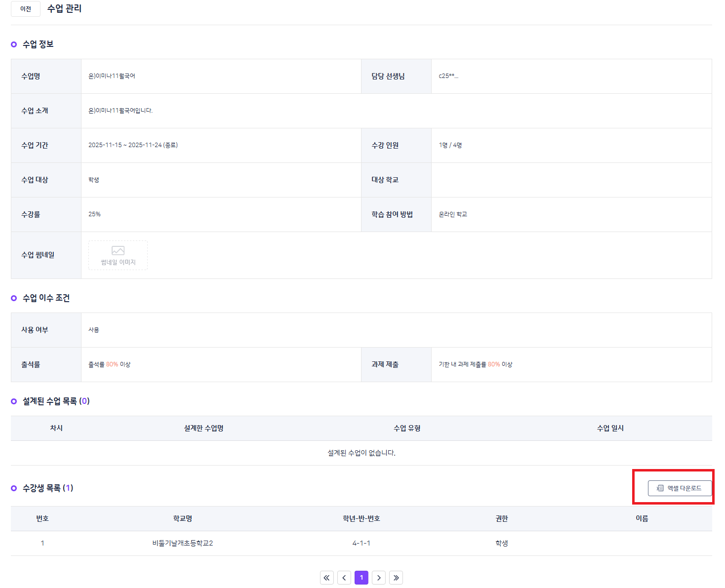Click the picture icon inside the thumbnail placeholder
The width and height of the screenshot is (725, 588).
click(x=118, y=251)
